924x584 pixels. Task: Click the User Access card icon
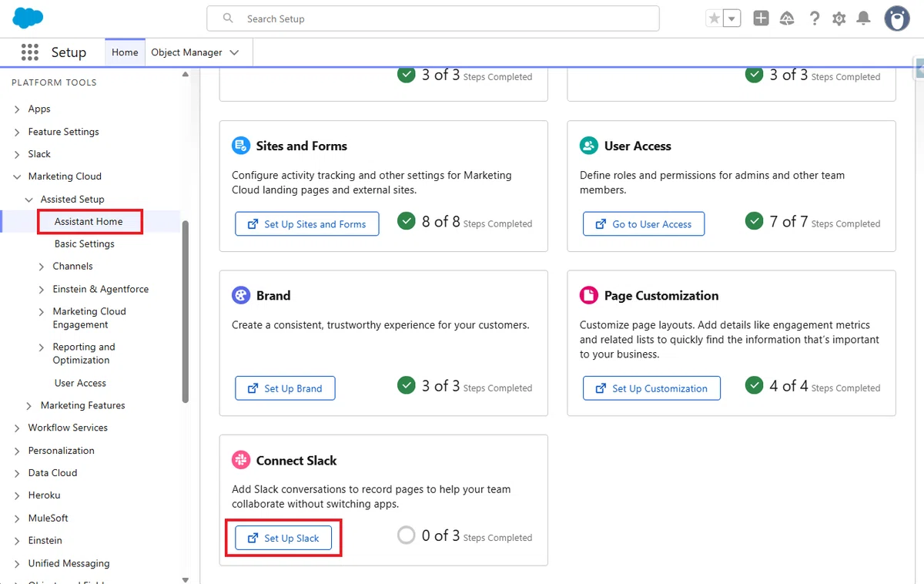click(x=589, y=146)
